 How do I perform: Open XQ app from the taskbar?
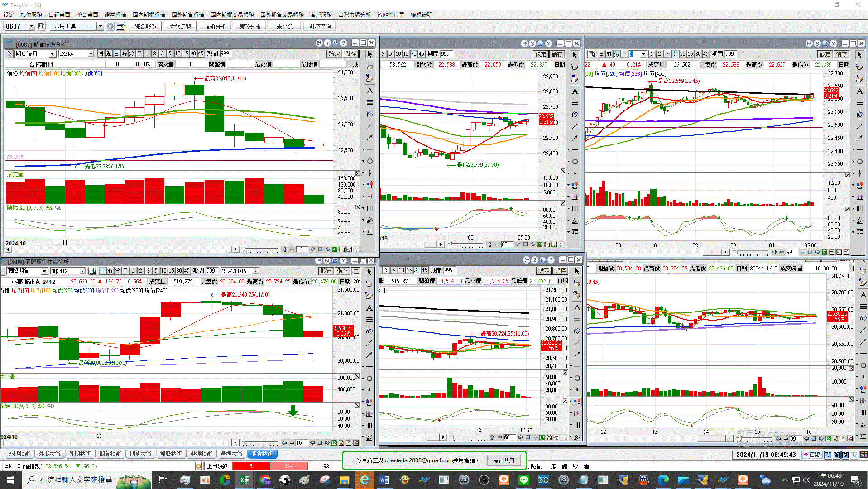(x=543, y=480)
